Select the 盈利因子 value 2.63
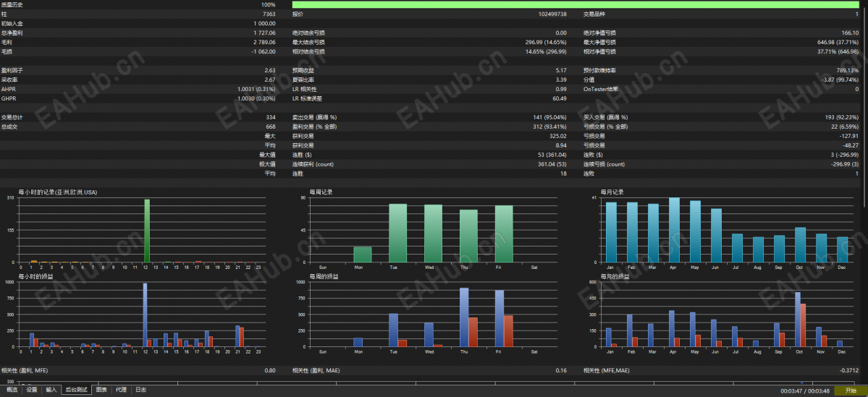868x397 pixels. click(270, 70)
